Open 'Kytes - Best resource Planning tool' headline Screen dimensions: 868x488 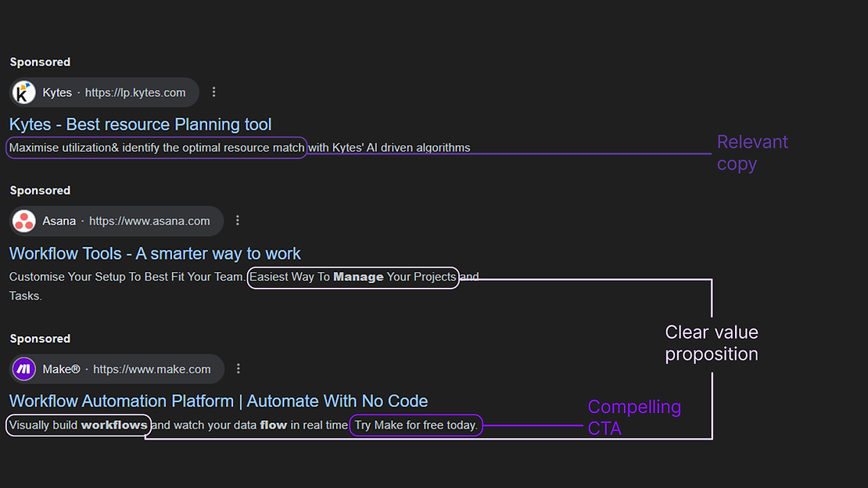tap(140, 124)
